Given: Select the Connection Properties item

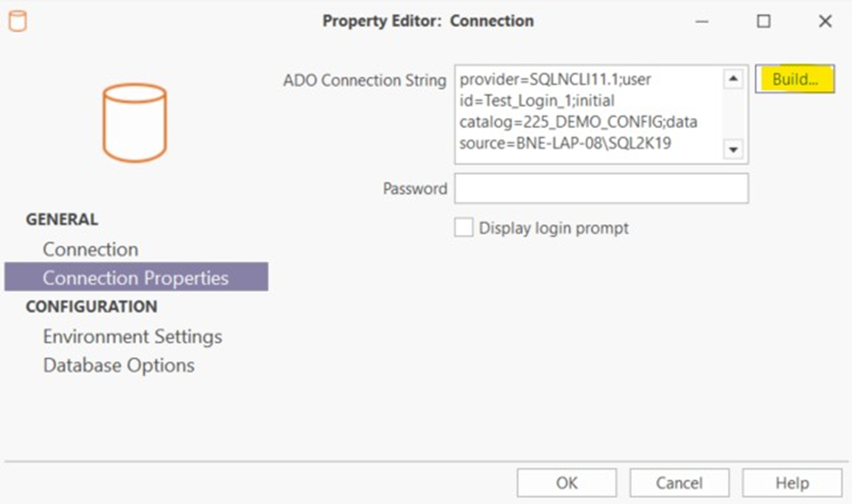Looking at the screenshot, I should (136, 277).
